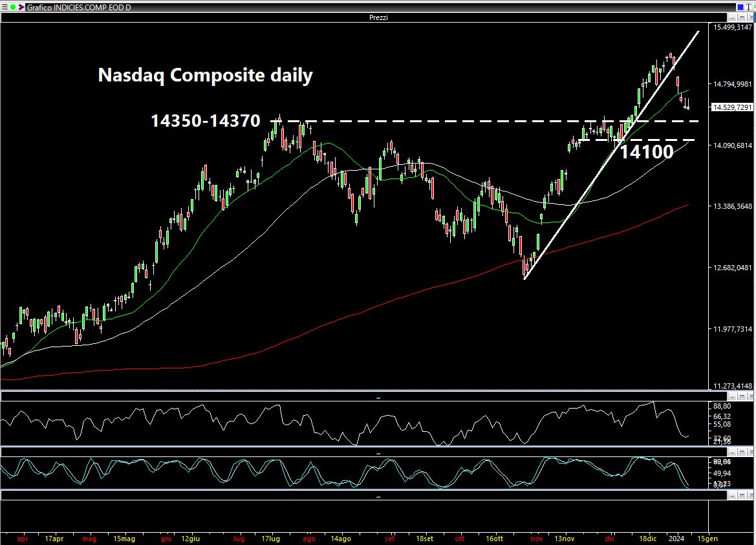This screenshot has width=756, height=545.
Task: Click the 'Grafico INDICIES.COMP EOD D' window title
Action: click(79, 7)
